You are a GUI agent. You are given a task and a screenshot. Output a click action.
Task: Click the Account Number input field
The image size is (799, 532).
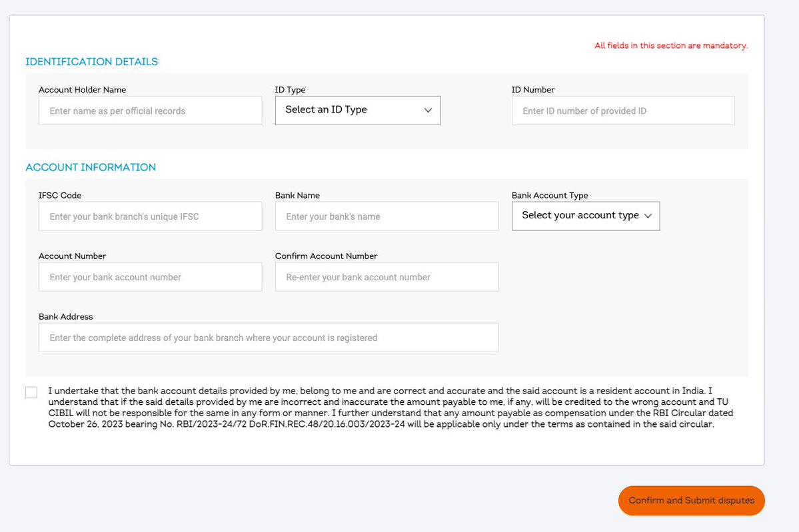[151, 277]
